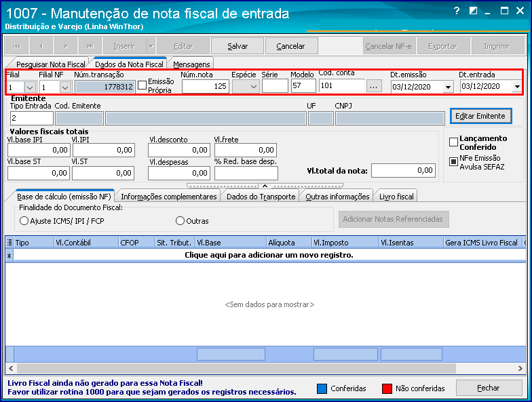Viewport: 532px width, 402px height.
Task: Open Outras informações tab
Action: coord(337,197)
